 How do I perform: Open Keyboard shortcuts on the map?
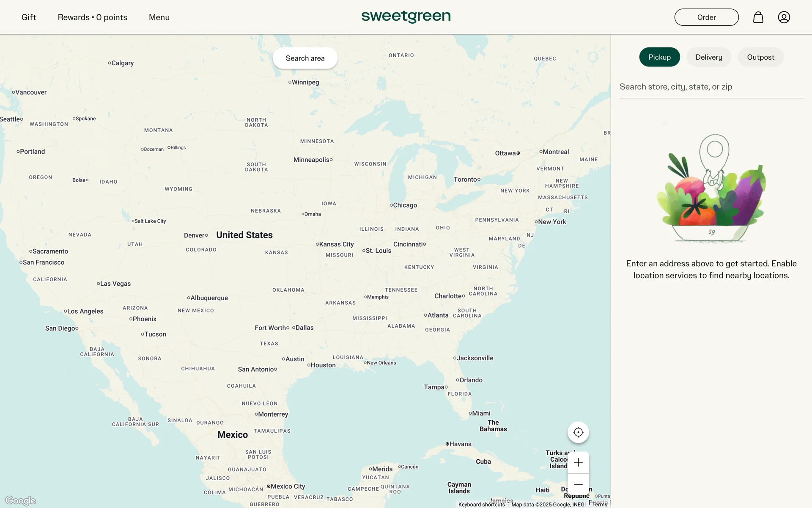click(481, 504)
